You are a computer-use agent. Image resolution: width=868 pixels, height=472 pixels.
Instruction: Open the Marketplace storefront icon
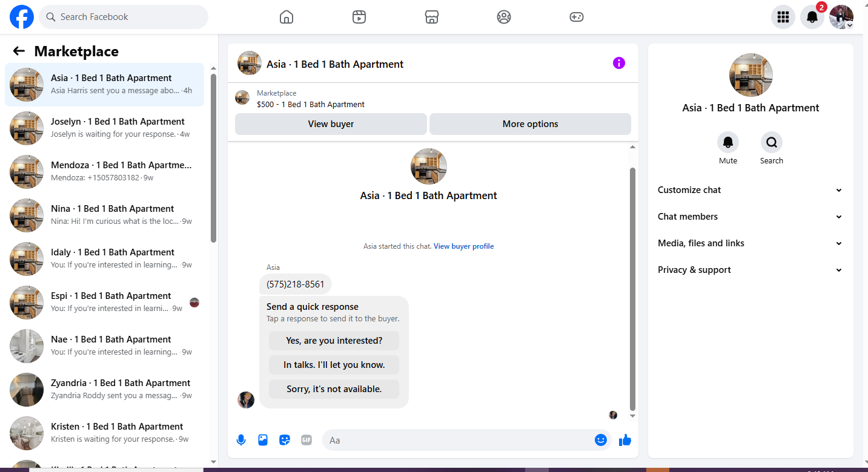pos(431,17)
